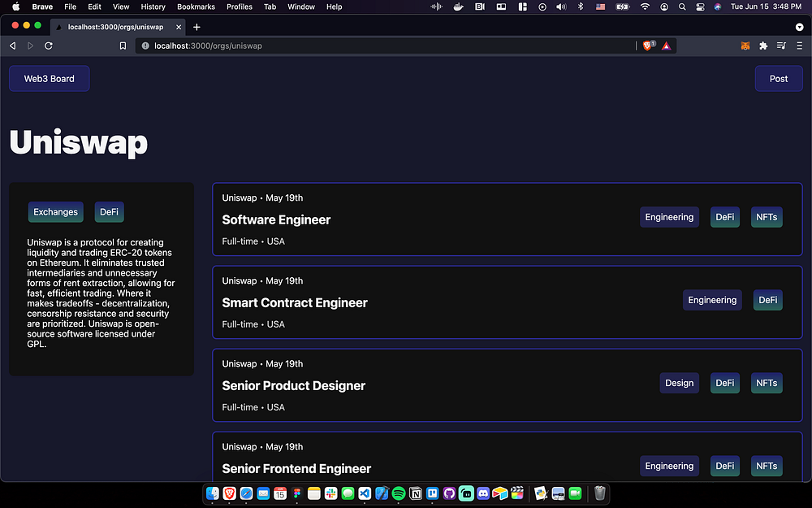Click DeFi tag on Smart Contract Engineer
812x508 pixels.
[767, 300]
